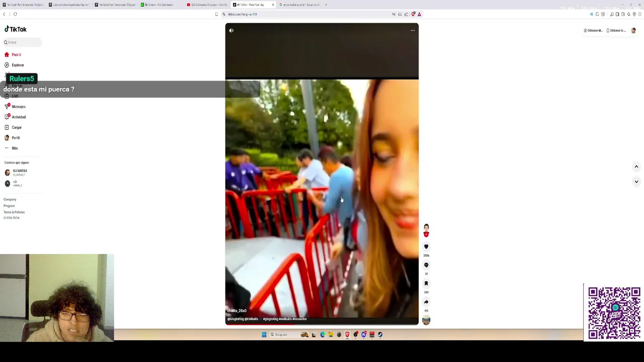The image size is (644, 362).
Task: Click the Obtener Monedas button
Action: [x=593, y=31]
